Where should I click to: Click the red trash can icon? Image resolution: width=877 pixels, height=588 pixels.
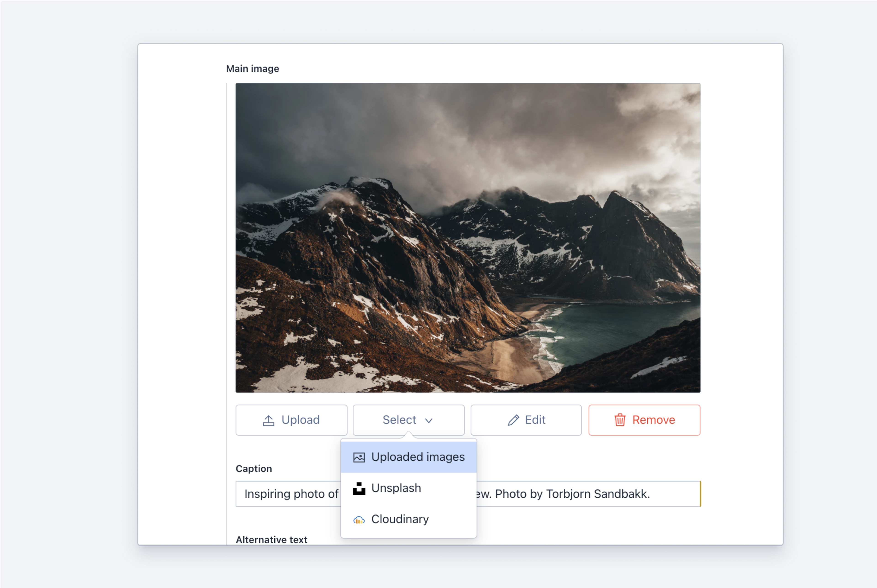(620, 420)
